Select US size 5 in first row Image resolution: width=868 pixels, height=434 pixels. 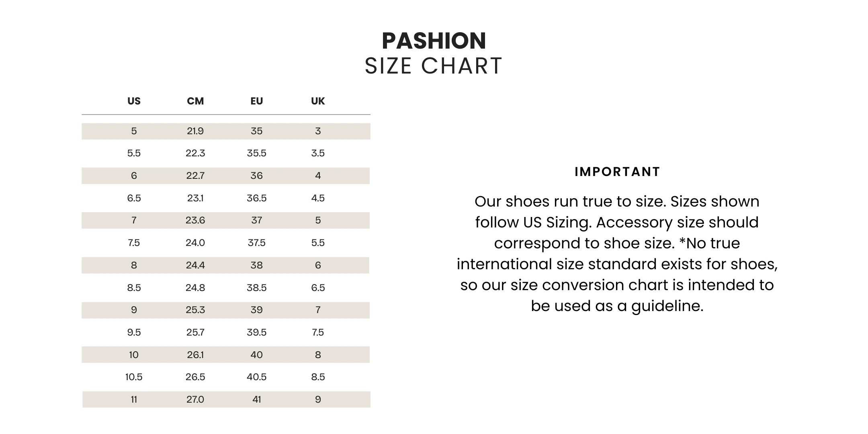click(134, 131)
